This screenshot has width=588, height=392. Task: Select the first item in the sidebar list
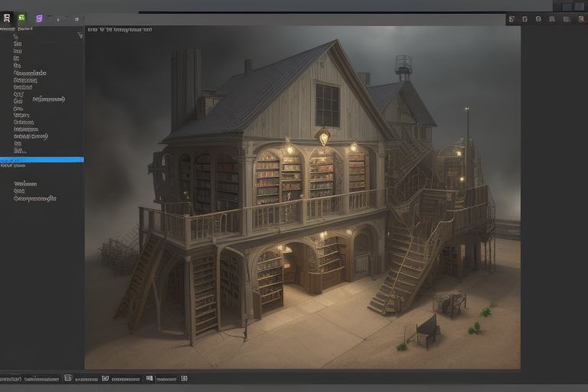point(16,37)
